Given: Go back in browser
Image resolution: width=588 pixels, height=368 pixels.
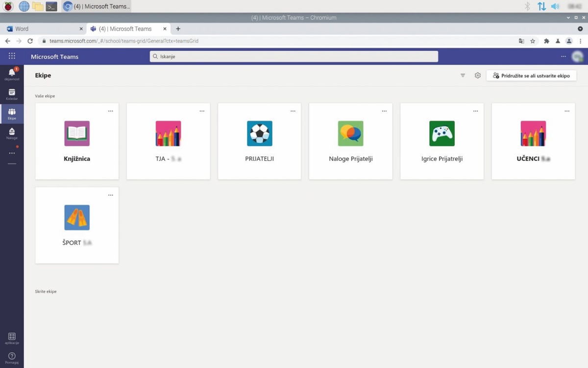Looking at the screenshot, I should pos(7,41).
